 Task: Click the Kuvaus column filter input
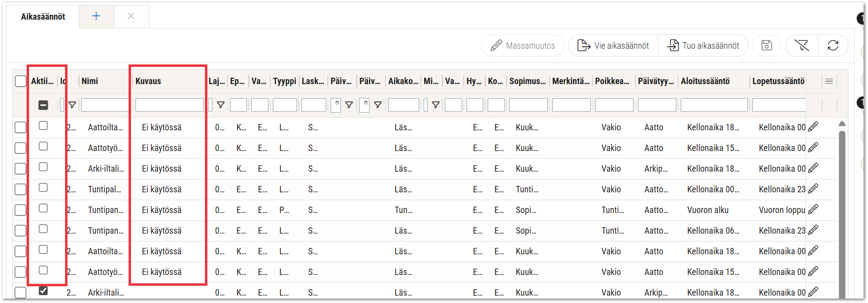(x=169, y=105)
